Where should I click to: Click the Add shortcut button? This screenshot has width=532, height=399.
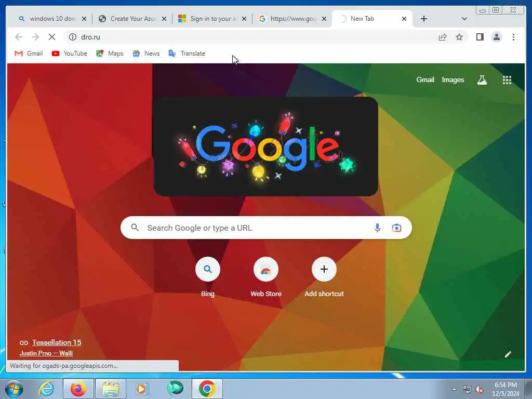(324, 277)
